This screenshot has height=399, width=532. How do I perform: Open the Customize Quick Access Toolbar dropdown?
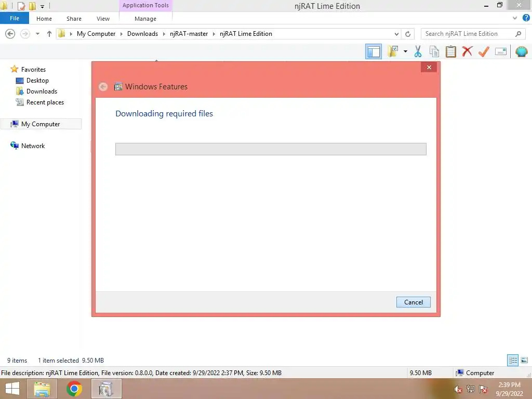tap(43, 6)
